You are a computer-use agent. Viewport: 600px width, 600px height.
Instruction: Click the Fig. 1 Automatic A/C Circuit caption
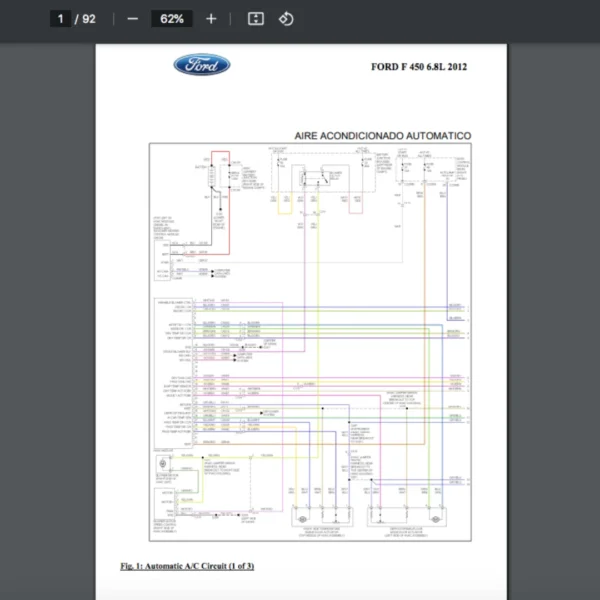tap(187, 566)
